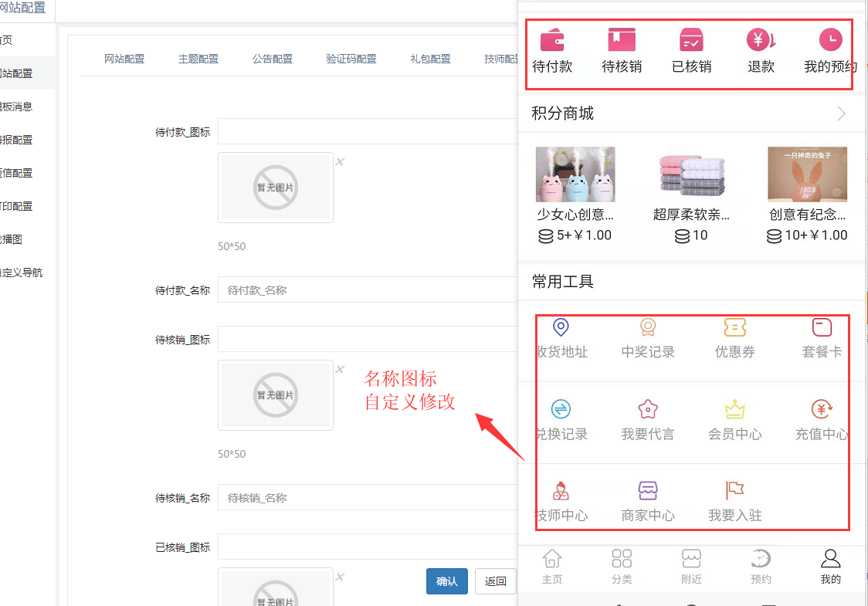The width and height of the screenshot is (868, 606).
Task: Switch to the 公告配置 tab
Action: 273,59
